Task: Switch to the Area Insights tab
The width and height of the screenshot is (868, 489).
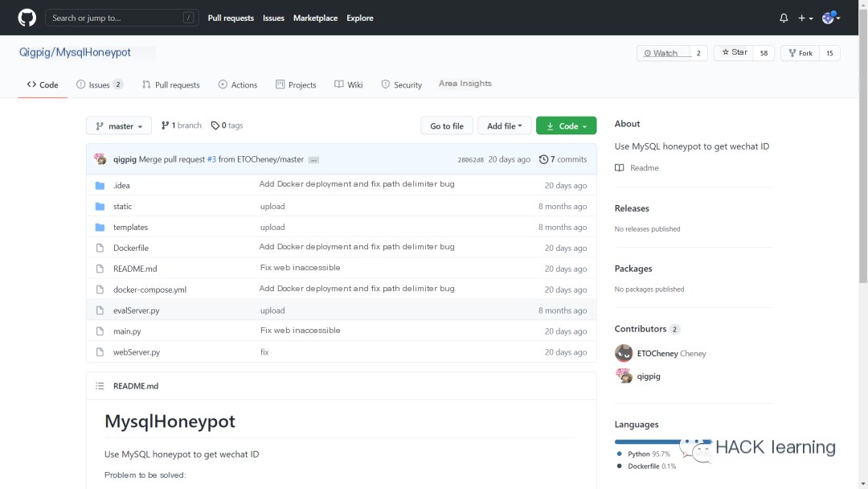Action: tap(465, 84)
